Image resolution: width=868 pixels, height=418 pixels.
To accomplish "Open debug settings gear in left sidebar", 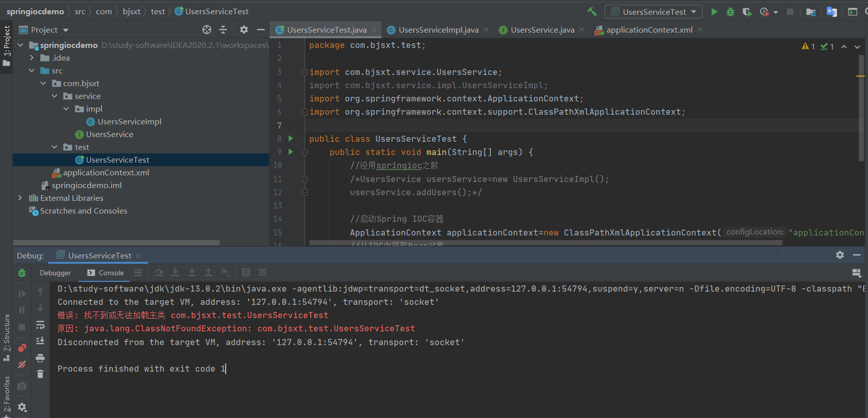I will click(22, 407).
